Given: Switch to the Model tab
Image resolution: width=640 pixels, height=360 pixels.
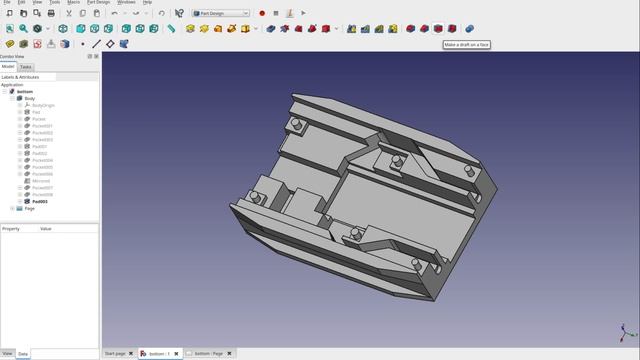Looking at the screenshot, I should pos(8,67).
